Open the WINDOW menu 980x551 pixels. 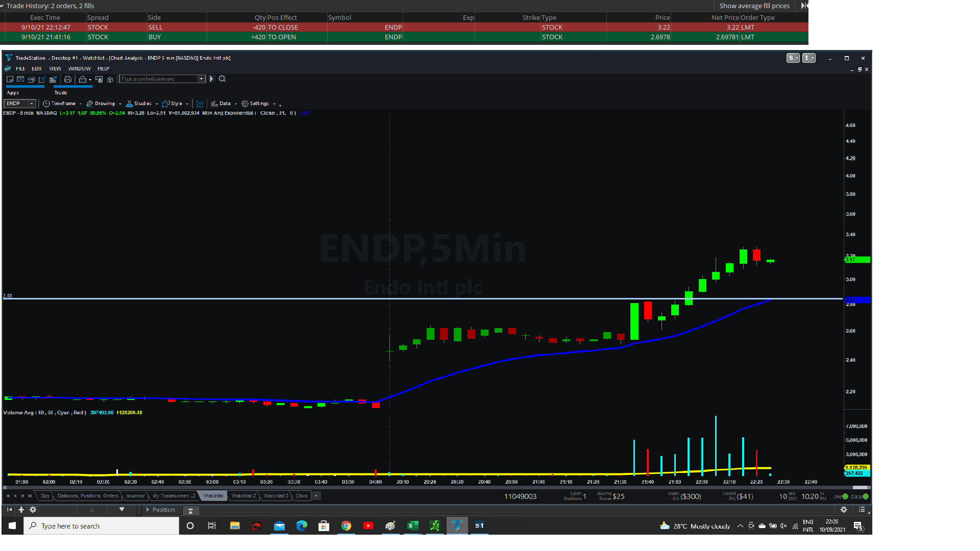click(x=79, y=68)
